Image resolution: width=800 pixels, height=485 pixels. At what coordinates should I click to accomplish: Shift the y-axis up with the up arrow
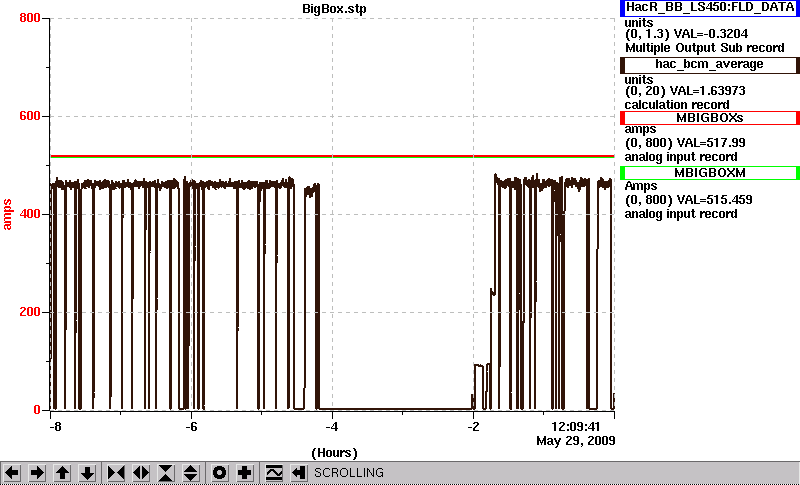(62, 473)
